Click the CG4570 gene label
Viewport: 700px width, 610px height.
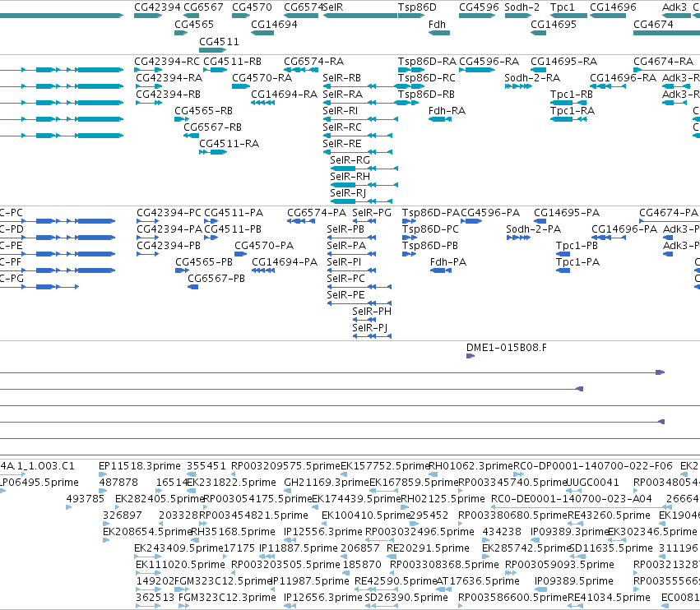point(252,7)
